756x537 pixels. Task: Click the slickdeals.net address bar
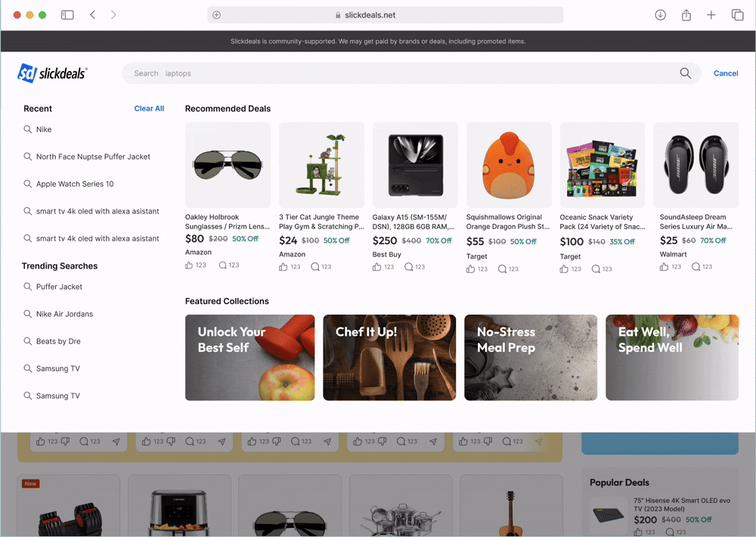point(386,15)
